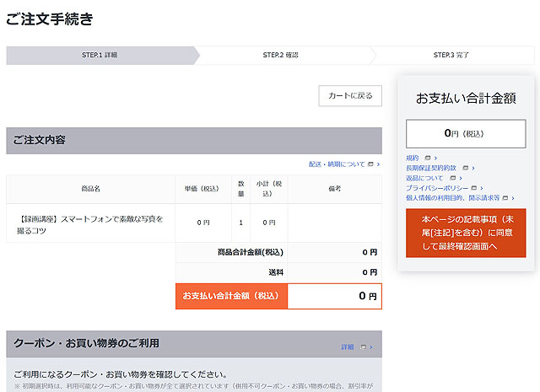This screenshot has width=540, height=392.
Task: Click chevron arrow after 配送・納期について
Action: (x=378, y=164)
